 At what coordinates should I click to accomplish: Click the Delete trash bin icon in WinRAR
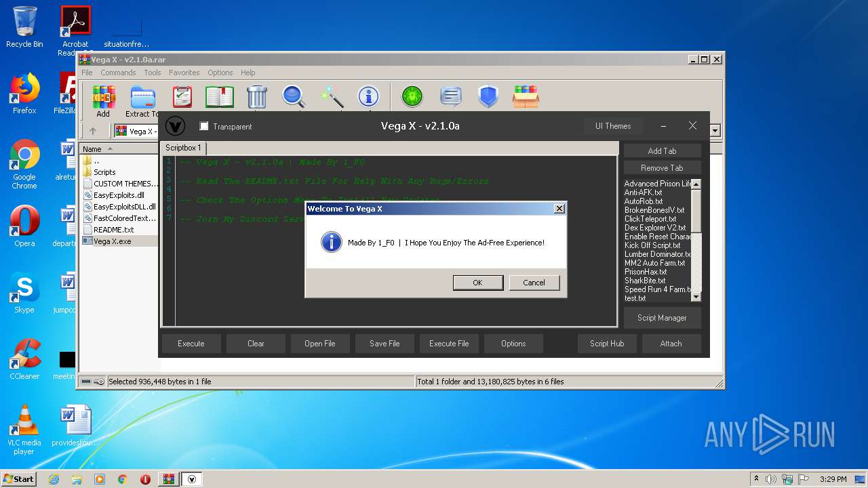pos(257,97)
